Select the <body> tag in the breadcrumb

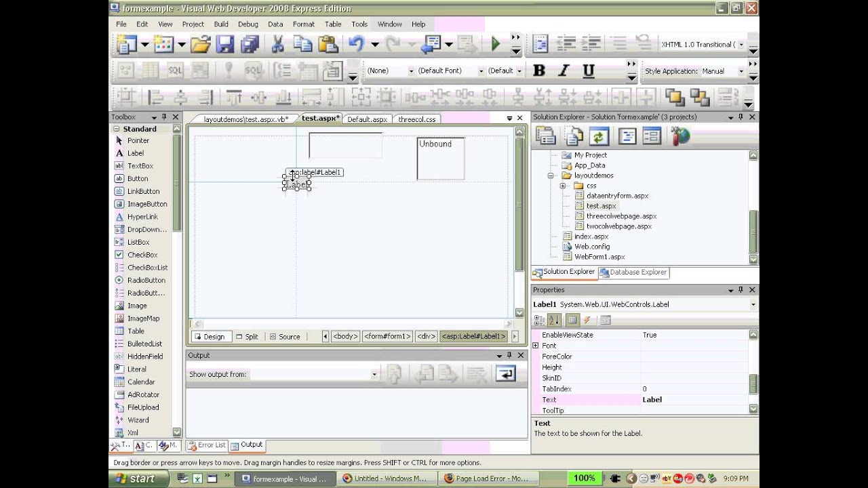(x=345, y=336)
